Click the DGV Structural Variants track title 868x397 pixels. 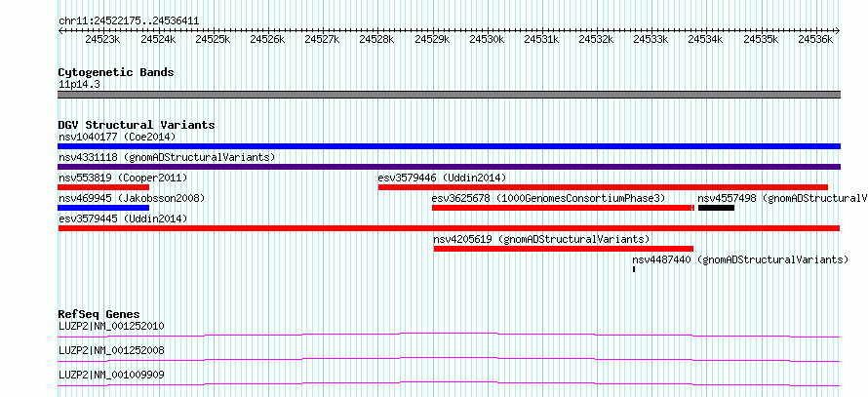pyautogui.click(x=137, y=125)
